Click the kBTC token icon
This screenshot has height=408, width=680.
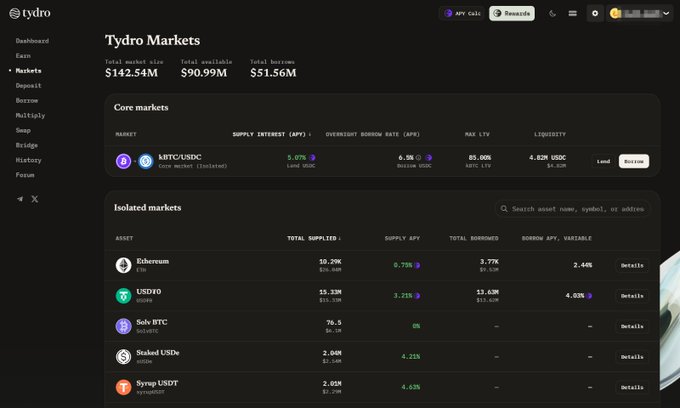click(x=124, y=161)
